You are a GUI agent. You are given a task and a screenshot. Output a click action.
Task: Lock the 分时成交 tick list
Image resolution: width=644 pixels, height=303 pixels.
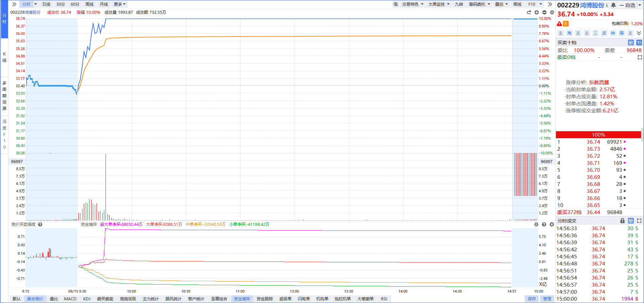click(622, 221)
